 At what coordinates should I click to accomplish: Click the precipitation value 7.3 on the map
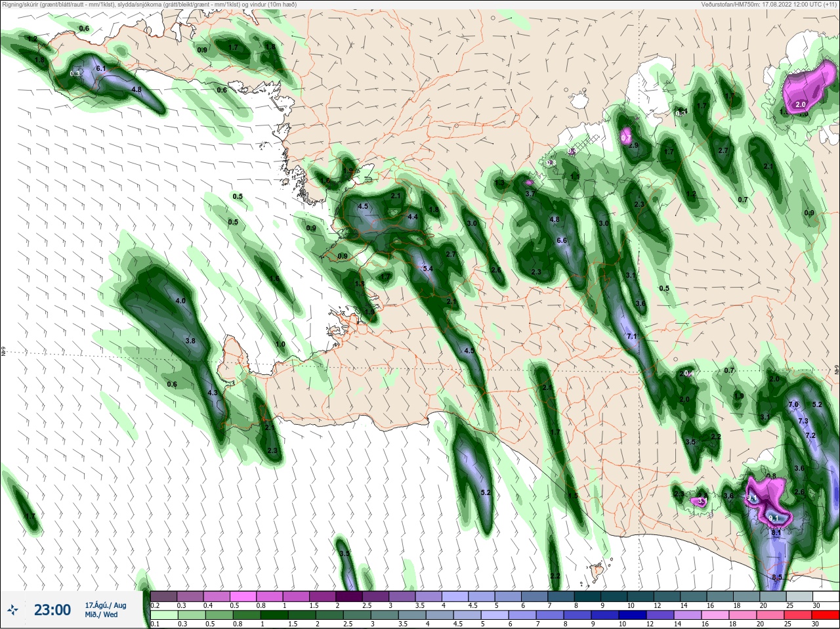[803, 421]
